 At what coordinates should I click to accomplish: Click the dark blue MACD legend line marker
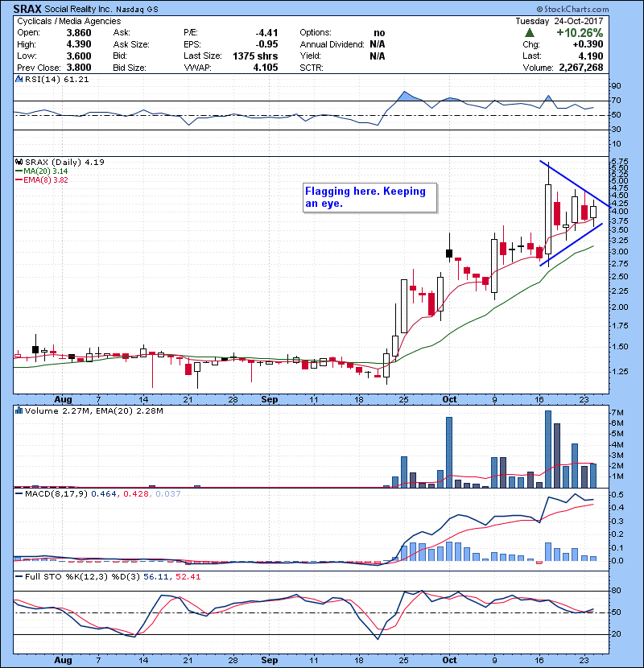pyautogui.click(x=19, y=494)
